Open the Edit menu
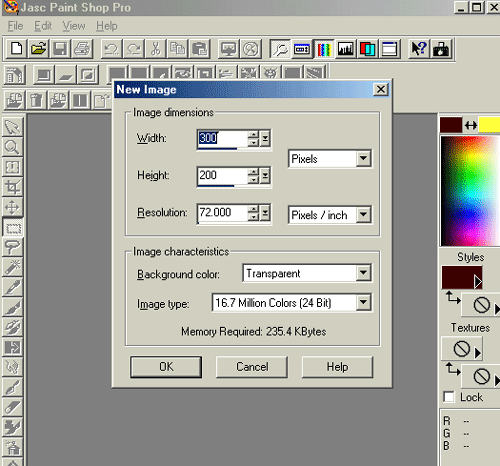Image resolution: width=500 pixels, height=466 pixels. click(x=43, y=26)
